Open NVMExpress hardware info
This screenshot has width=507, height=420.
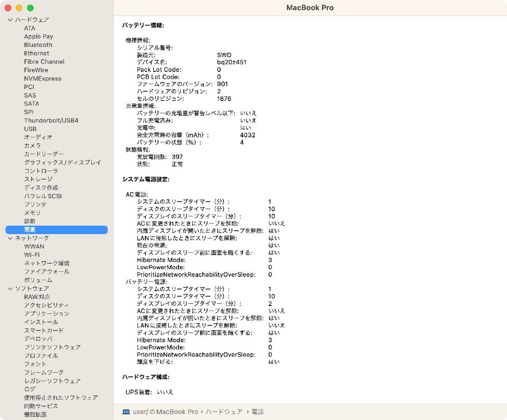click(x=43, y=79)
